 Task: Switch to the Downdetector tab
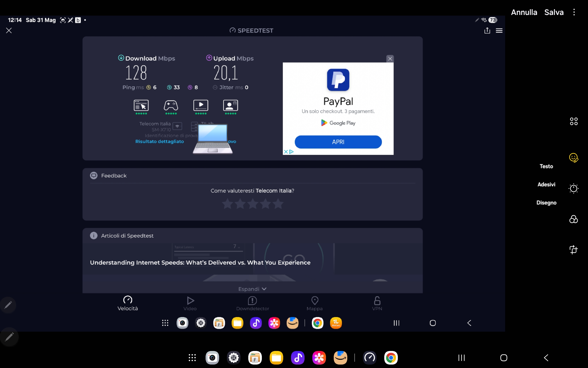[252, 303]
